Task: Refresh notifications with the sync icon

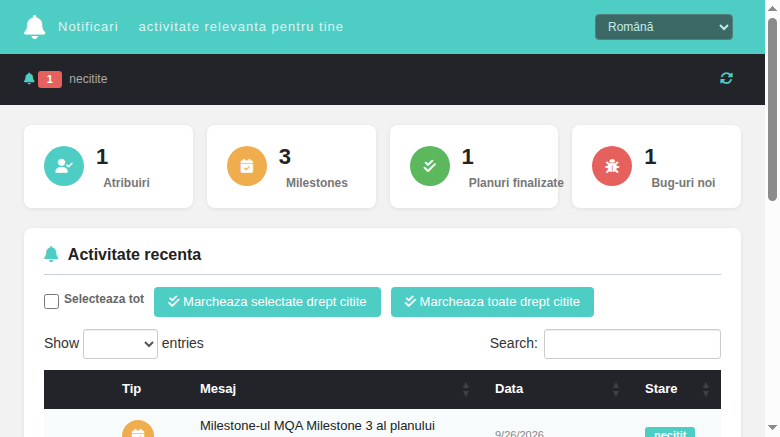Action: click(x=726, y=78)
